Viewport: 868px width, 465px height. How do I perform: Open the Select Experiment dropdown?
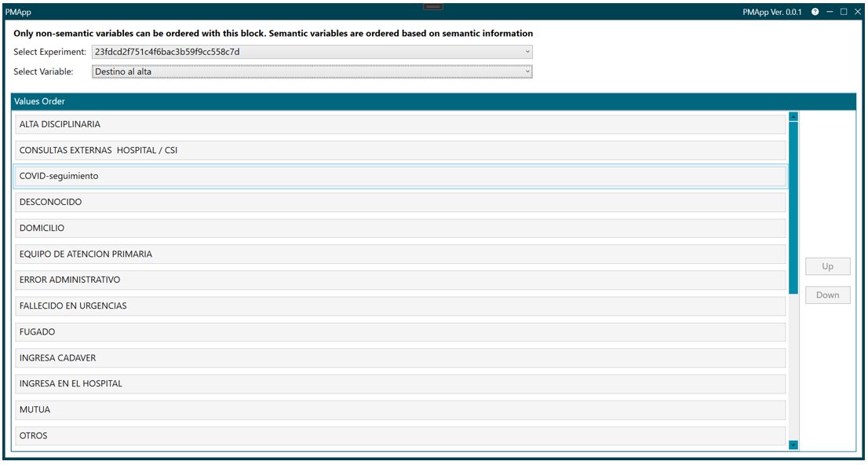(312, 52)
